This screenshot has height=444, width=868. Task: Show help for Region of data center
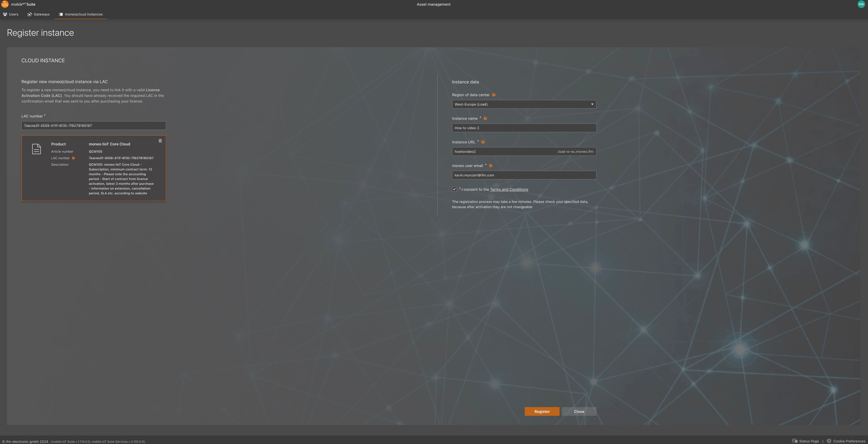point(494,95)
